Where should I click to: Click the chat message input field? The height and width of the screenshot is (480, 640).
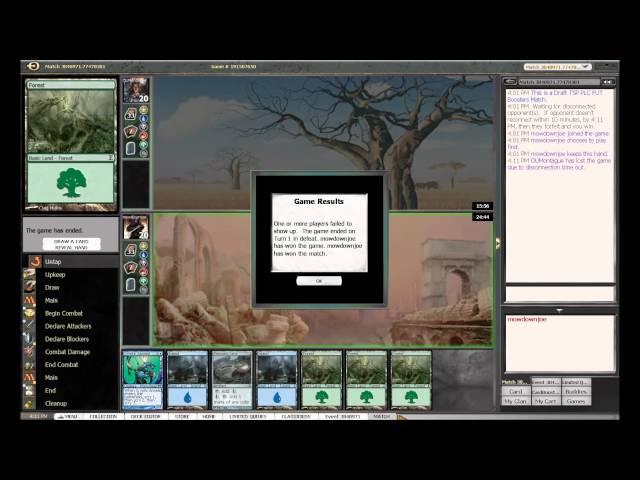pos(560,294)
